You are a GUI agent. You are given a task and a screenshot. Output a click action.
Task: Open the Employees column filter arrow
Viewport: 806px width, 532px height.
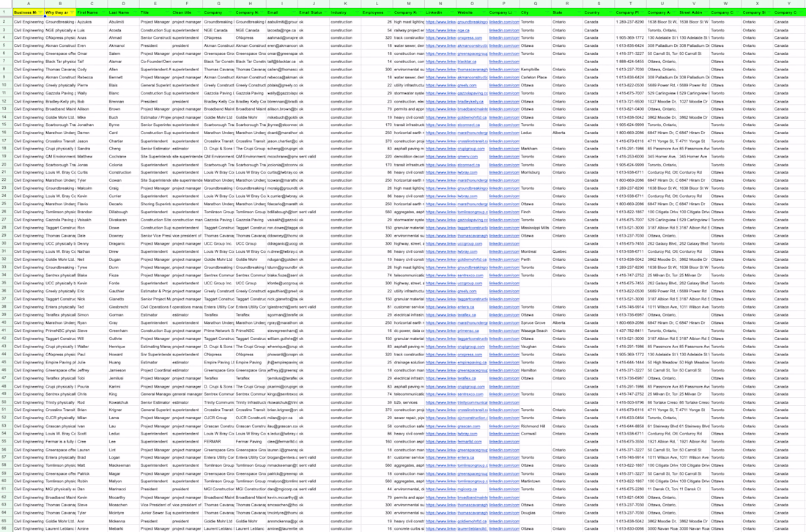pyautogui.click(x=389, y=12)
